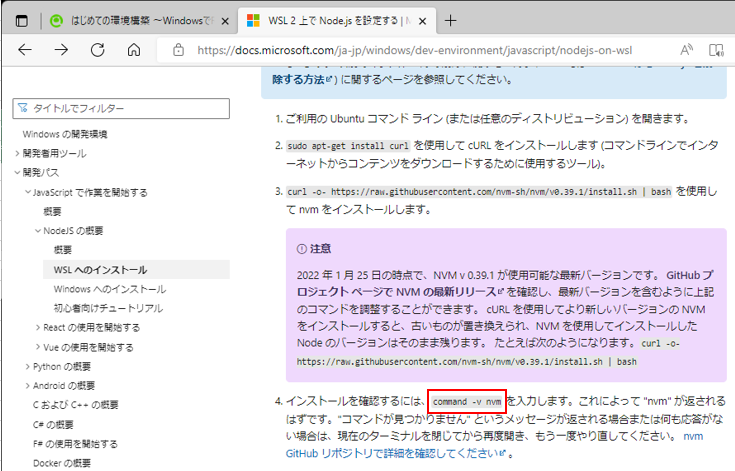The width and height of the screenshot is (735, 471).
Task: Click the sudo apt-get install curl code
Action: point(348,146)
